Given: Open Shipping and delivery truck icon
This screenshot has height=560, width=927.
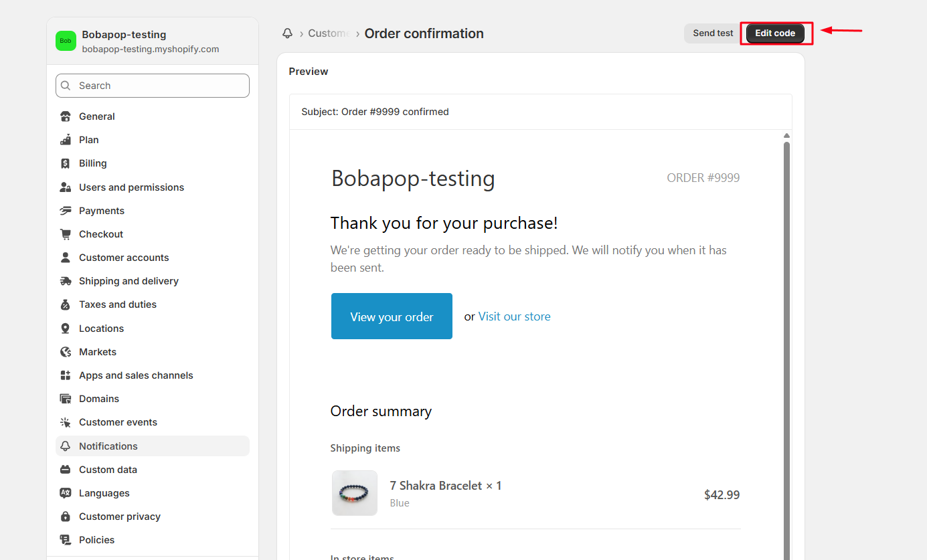Looking at the screenshot, I should (x=66, y=281).
